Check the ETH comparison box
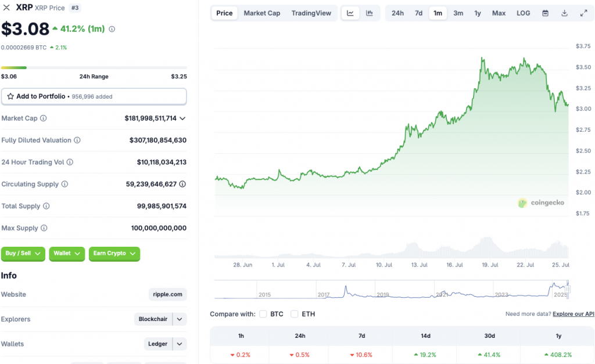 [x=293, y=313]
